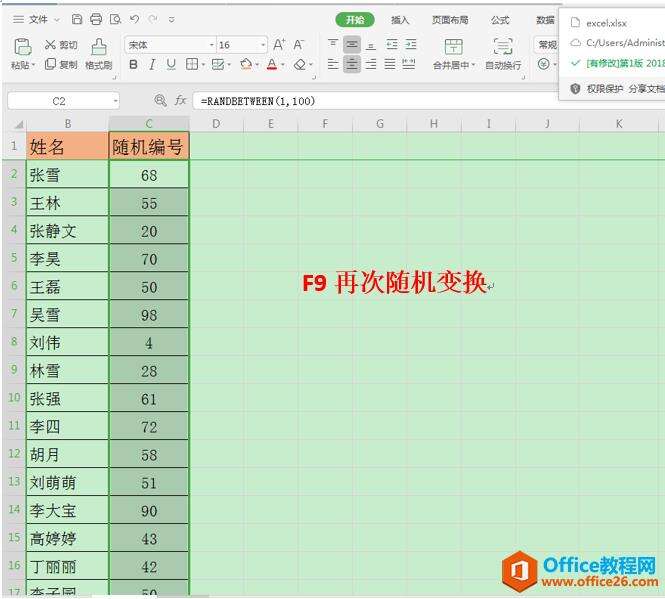Screen dimensions: 665x599
Task: Expand the Name Box dropdown arrow
Action: tap(115, 101)
